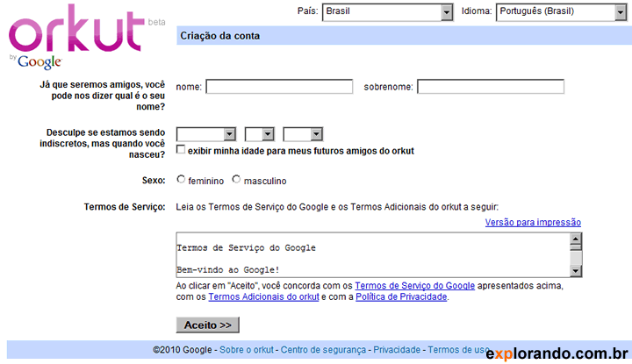Viewport: 632px width, 364px height.
Task: Click the 'Criação da conta' heading text
Action: pyautogui.click(x=220, y=36)
